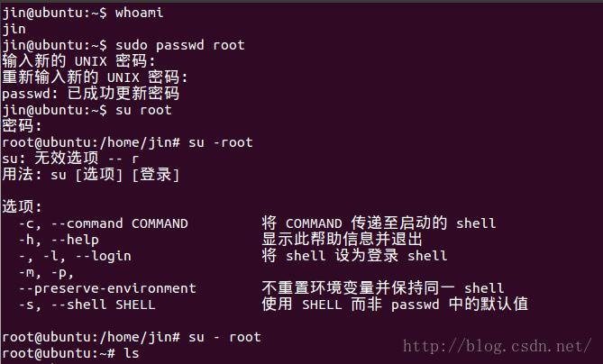The image size is (603, 364).
Task: Click the "passwd: 已成功更新密码" message
Action: pyautogui.click(x=90, y=94)
